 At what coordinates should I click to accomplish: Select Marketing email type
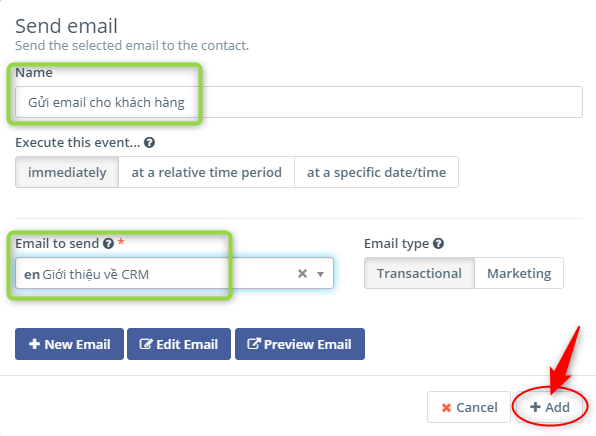[519, 273]
